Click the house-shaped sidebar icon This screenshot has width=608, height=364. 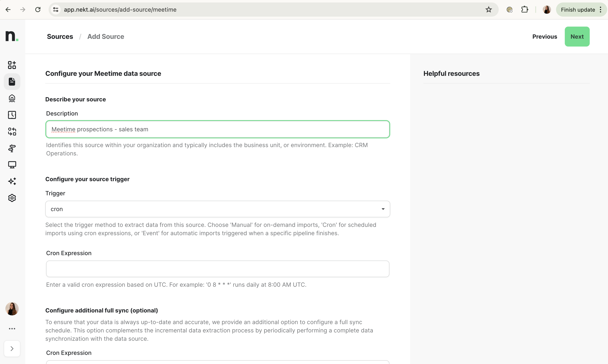pos(12,98)
